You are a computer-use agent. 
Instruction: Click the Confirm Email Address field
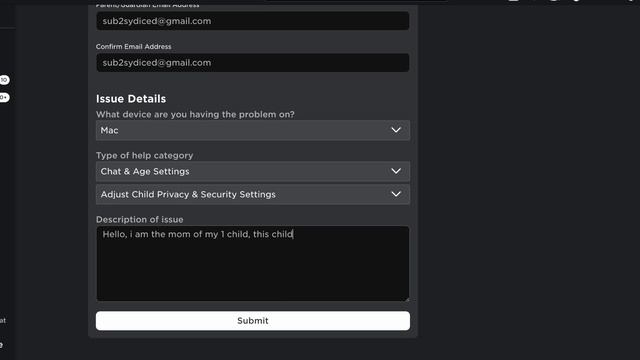(253, 62)
